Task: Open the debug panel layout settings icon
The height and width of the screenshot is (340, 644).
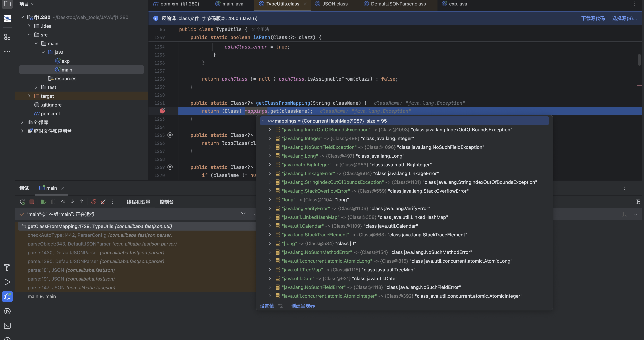Action: [638, 202]
